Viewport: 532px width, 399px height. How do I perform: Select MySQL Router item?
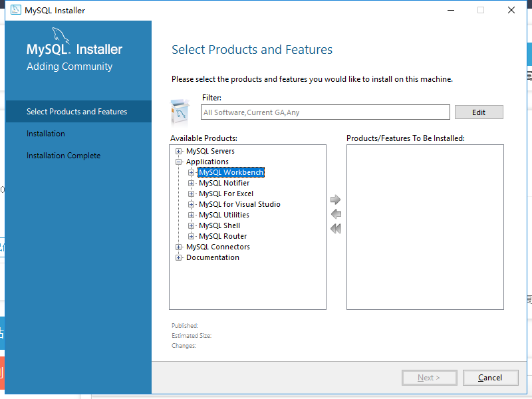223,236
